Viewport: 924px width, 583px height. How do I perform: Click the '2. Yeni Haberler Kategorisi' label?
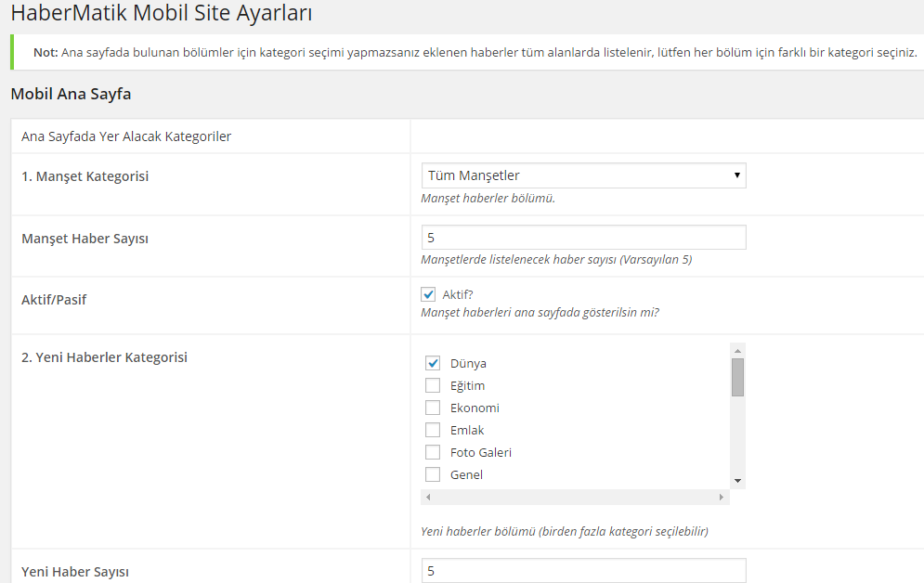[104, 357]
